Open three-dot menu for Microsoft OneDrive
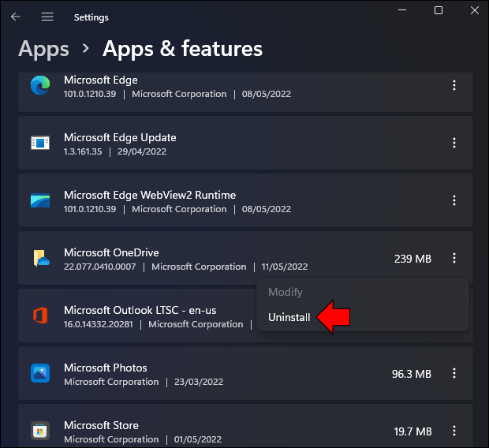Screen dimensions: 489x448 (454, 258)
